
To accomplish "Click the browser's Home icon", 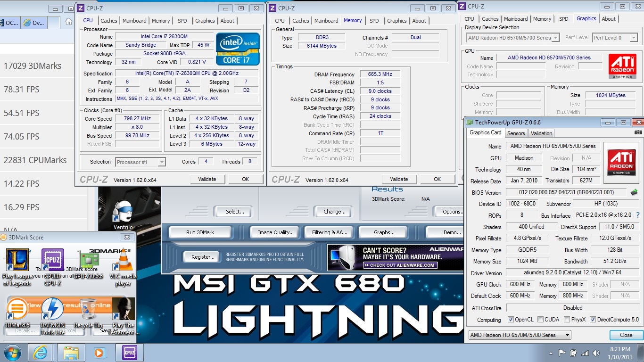I will point(69,22).
